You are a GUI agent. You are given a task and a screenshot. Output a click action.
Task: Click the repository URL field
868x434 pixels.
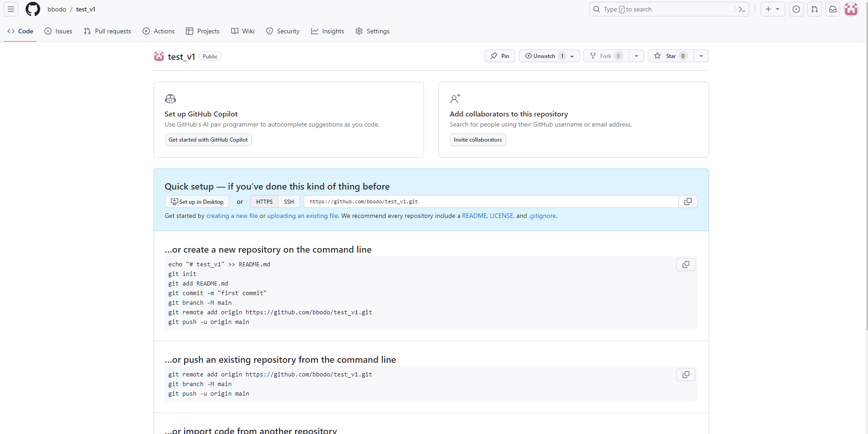(491, 201)
